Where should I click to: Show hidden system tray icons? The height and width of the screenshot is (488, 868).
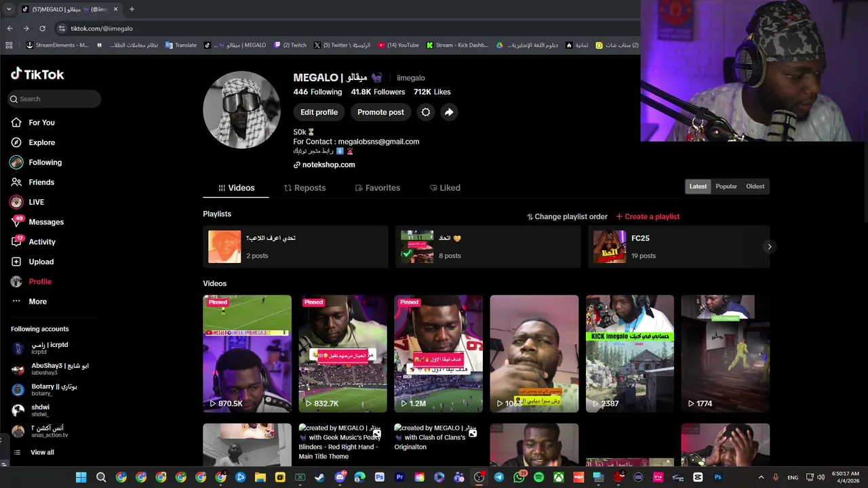[x=761, y=478]
